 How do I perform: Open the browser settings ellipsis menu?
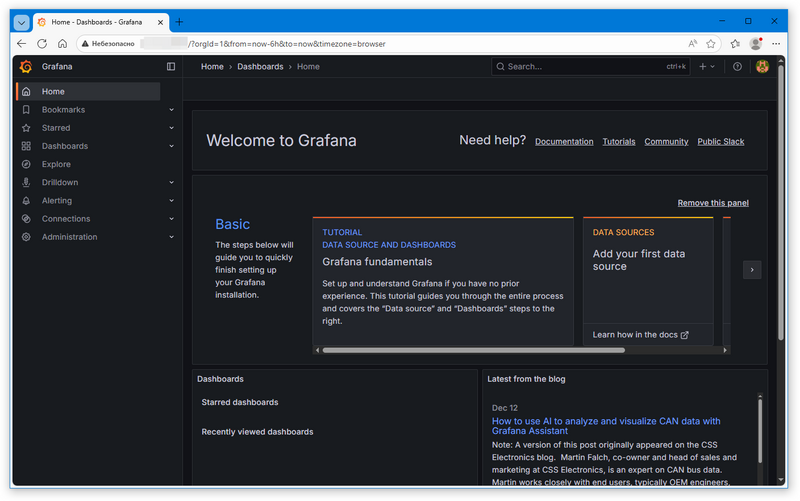pyautogui.click(x=776, y=44)
